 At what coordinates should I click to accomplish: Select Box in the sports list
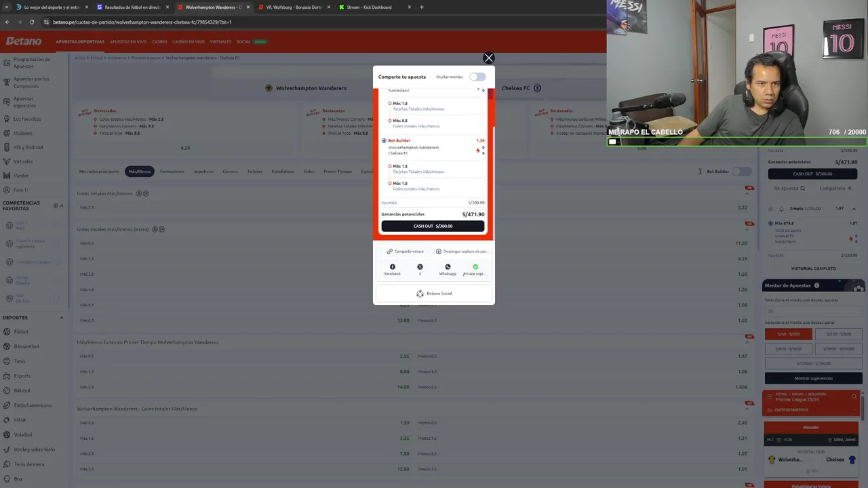click(18, 479)
